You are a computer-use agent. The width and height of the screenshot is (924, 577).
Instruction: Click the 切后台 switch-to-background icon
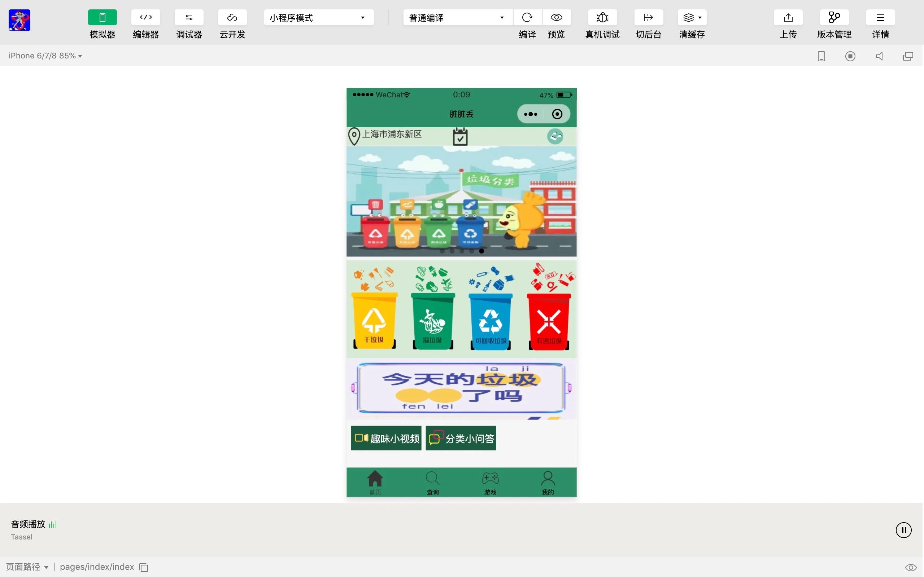point(648,18)
